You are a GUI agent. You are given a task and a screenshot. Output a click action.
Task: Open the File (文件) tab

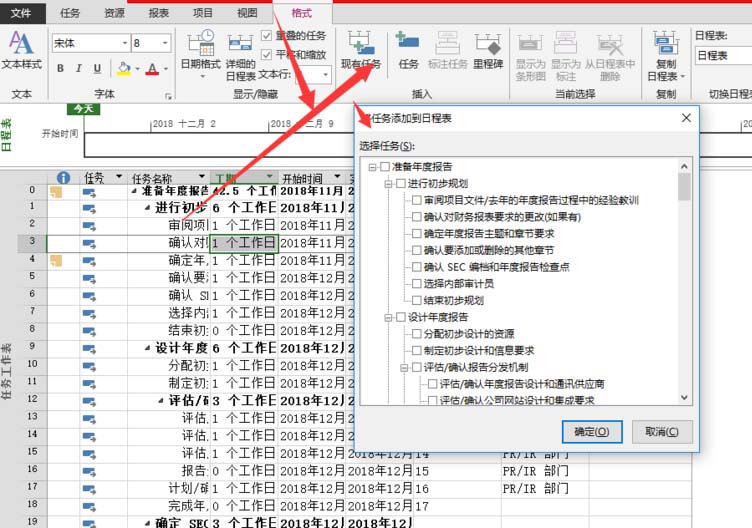click(22, 13)
